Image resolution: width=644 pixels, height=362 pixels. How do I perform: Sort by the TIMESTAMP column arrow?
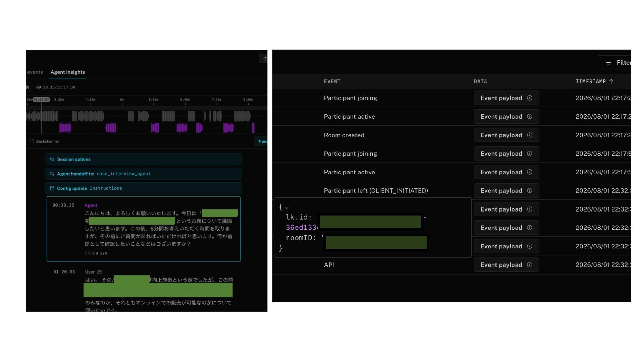pos(611,81)
